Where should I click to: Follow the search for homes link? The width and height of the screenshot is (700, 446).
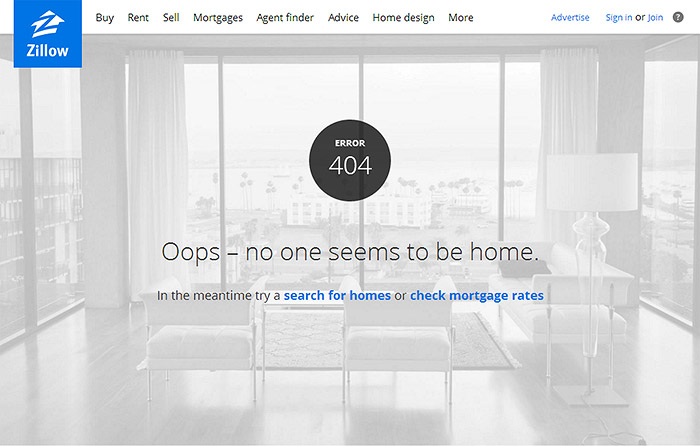[x=338, y=296]
